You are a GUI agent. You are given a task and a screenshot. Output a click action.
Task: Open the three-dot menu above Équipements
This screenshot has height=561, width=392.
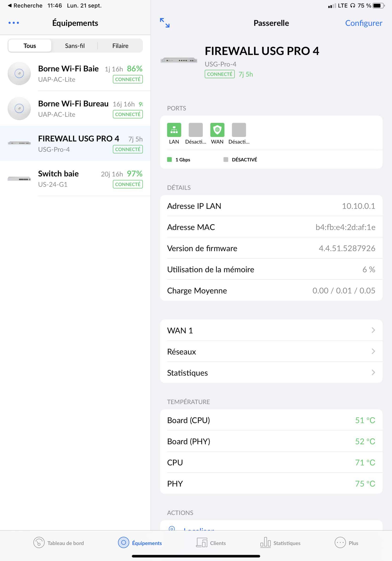[14, 23]
